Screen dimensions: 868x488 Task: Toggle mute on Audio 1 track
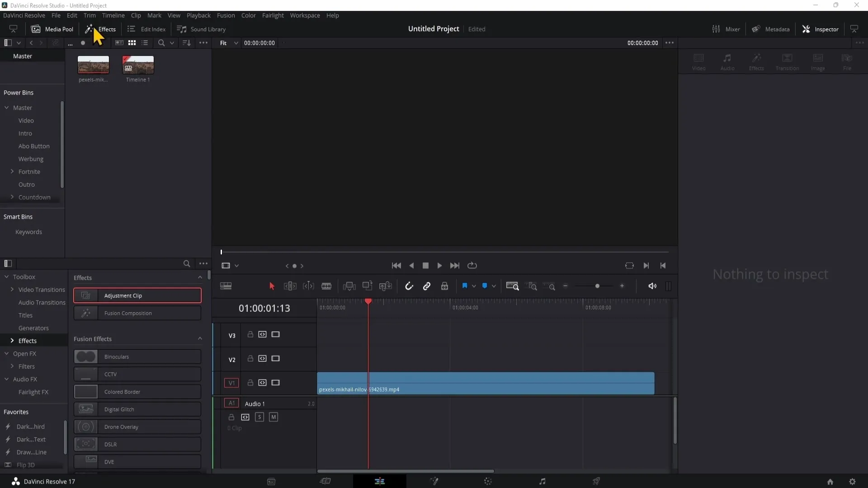point(274,417)
